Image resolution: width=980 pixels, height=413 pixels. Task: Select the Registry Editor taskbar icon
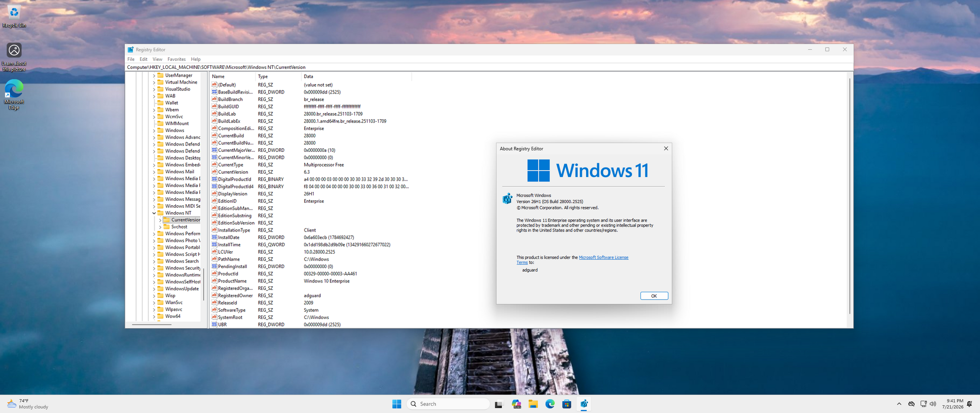click(x=584, y=404)
